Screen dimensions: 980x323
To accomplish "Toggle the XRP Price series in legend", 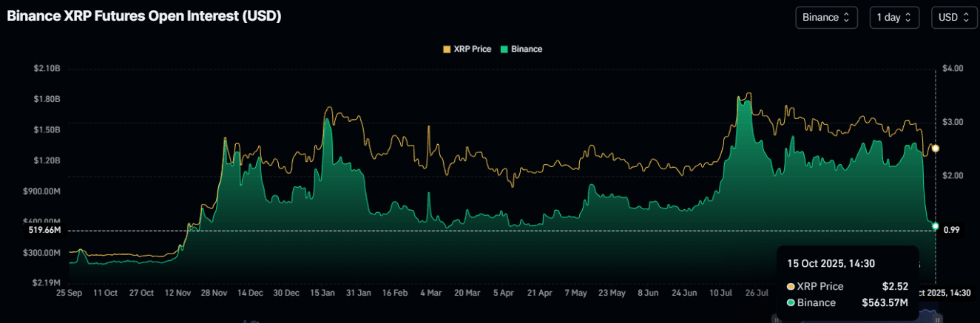I will tap(467, 49).
